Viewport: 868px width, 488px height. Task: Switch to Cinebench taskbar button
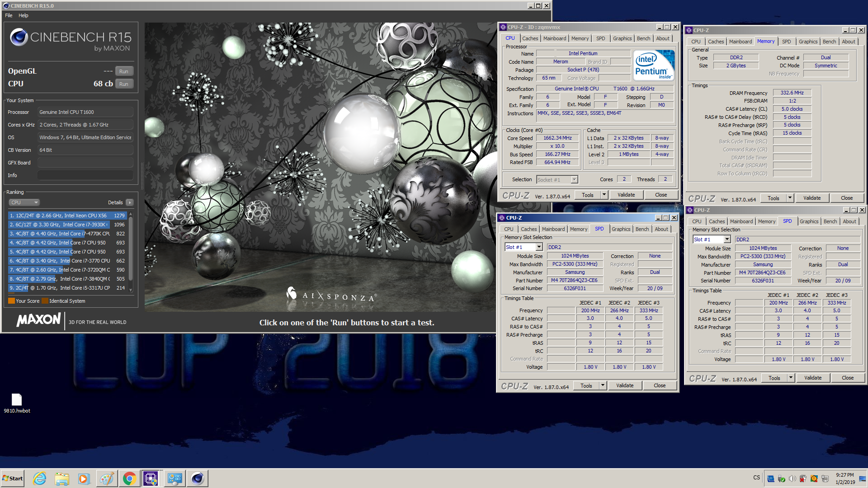click(197, 479)
